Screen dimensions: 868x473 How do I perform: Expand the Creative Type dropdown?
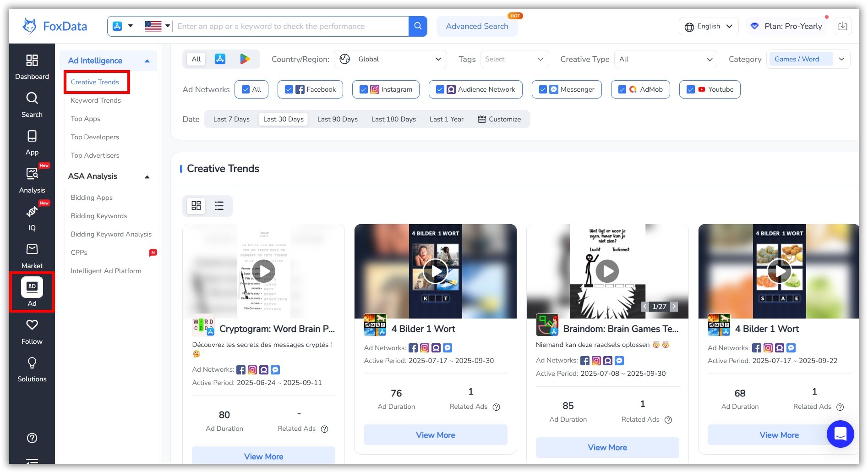[x=665, y=59]
